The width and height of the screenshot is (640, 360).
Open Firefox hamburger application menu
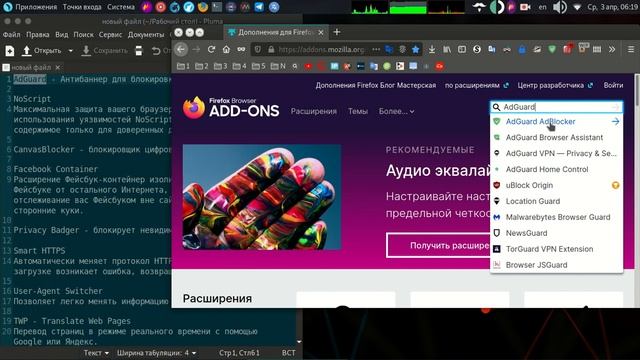tap(631, 49)
